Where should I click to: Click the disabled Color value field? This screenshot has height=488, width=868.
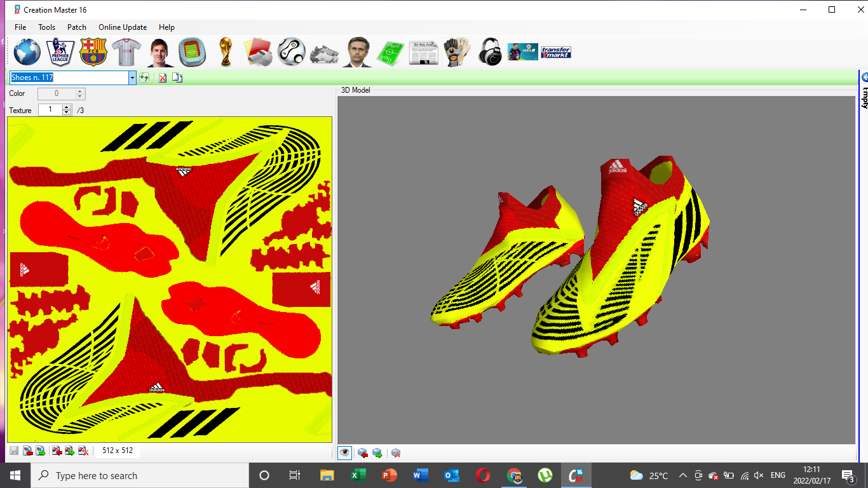(x=57, y=94)
